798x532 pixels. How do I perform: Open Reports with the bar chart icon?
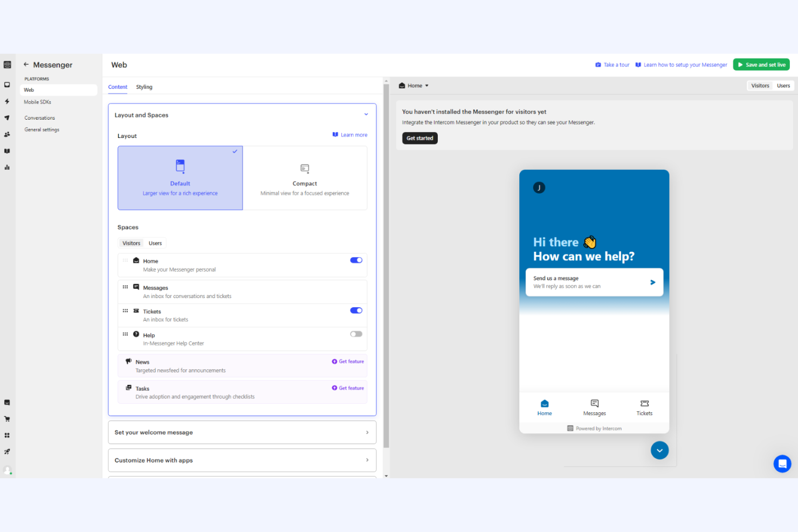click(8, 167)
